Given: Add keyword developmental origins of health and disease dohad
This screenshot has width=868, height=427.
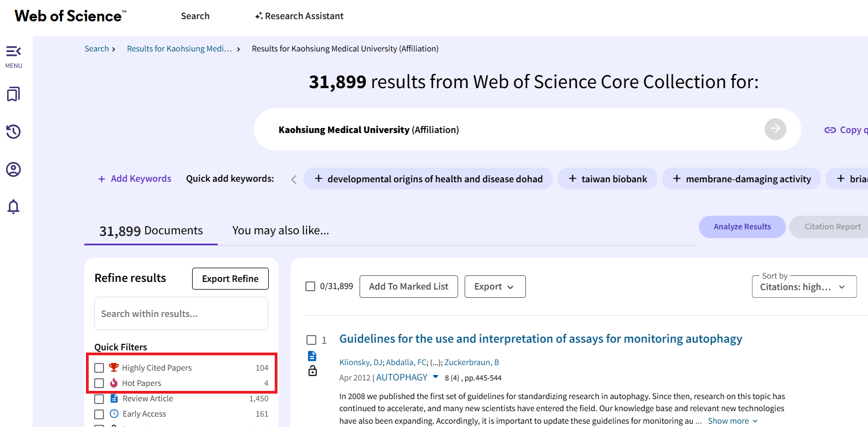Looking at the screenshot, I should 428,178.
